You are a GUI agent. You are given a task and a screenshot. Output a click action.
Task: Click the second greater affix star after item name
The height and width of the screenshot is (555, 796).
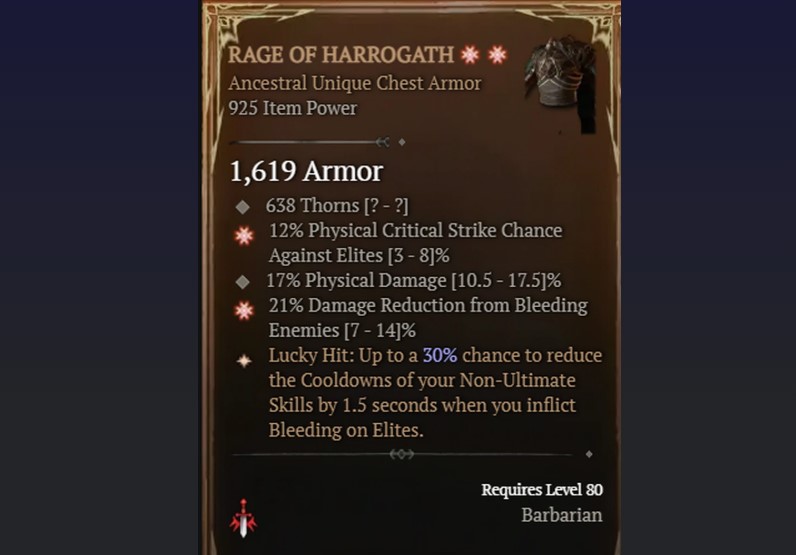(497, 54)
